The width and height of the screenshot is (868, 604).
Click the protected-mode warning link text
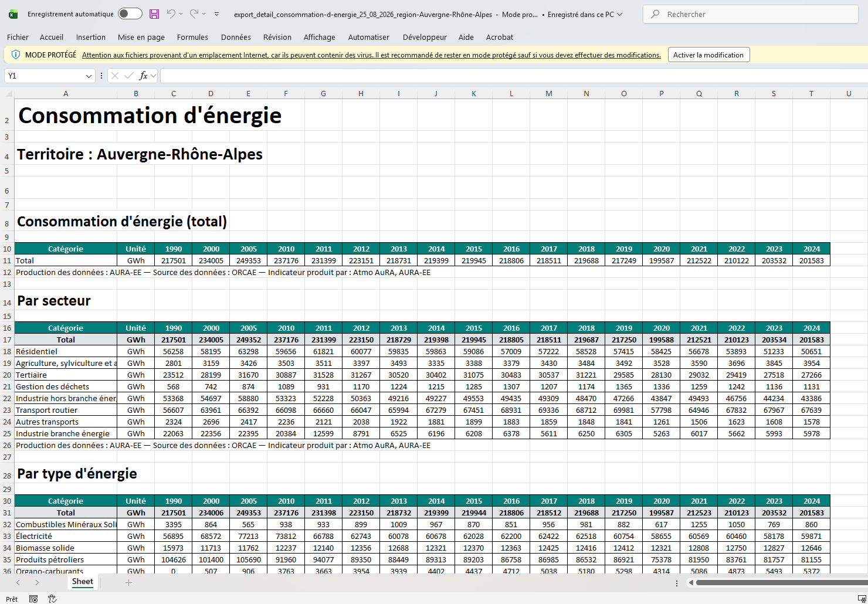pos(371,55)
